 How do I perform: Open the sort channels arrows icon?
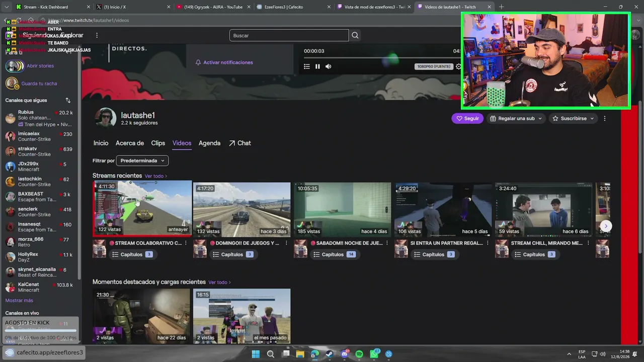click(68, 101)
